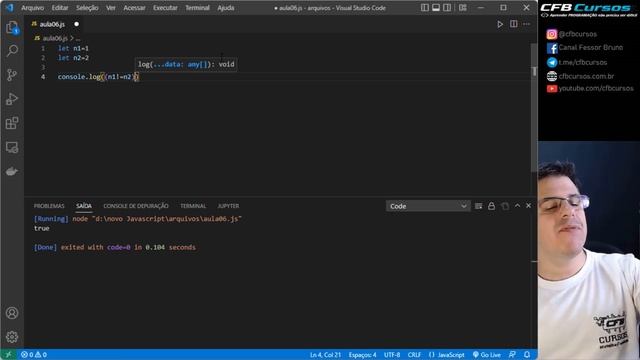Click the editor vertical scrollbar
The image size is (640, 360).
coord(534,107)
